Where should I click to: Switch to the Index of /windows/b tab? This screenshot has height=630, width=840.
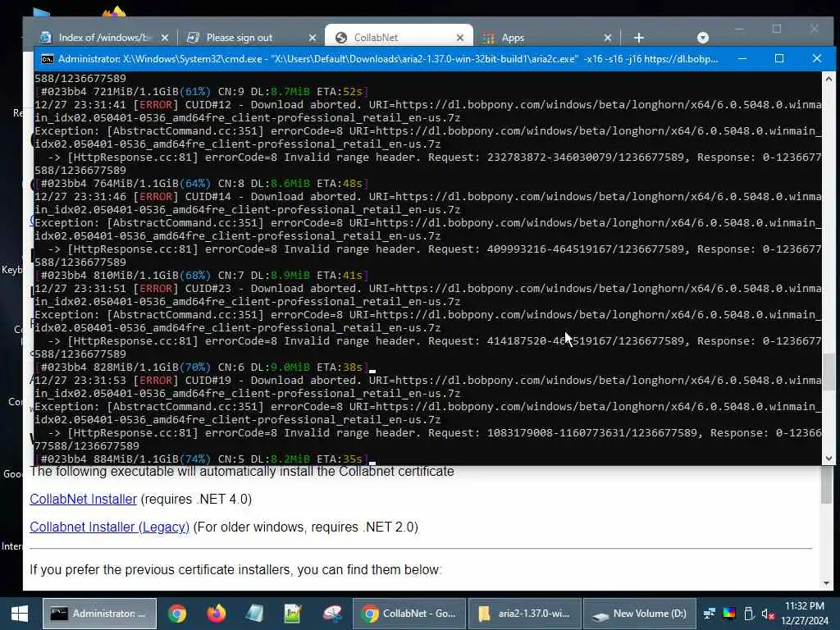[104, 38]
